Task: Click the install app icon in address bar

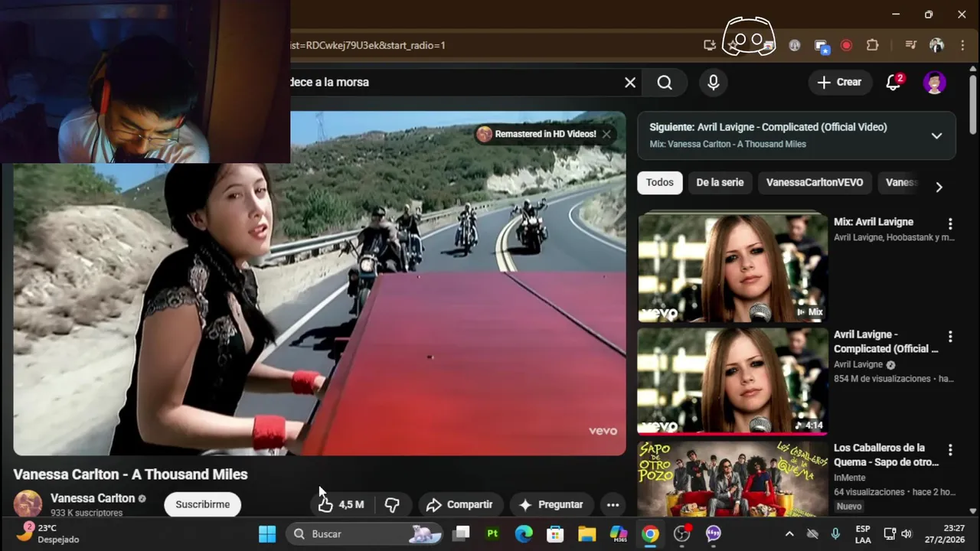Action: (x=710, y=45)
